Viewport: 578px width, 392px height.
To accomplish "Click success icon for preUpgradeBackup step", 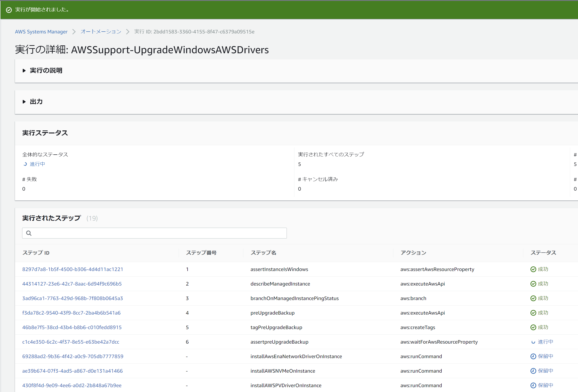I will click(x=533, y=313).
